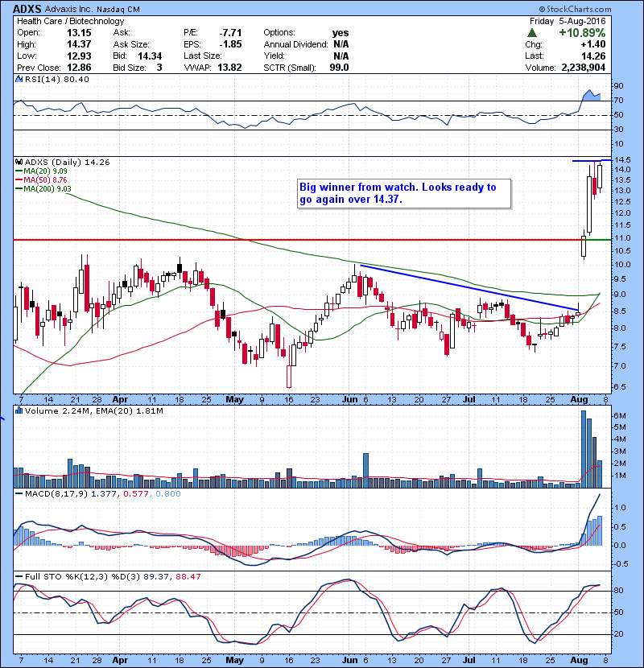The width and height of the screenshot is (644, 668).
Task: Click the candlestick icon beside ADXS (Daily)
Action: coord(19,162)
